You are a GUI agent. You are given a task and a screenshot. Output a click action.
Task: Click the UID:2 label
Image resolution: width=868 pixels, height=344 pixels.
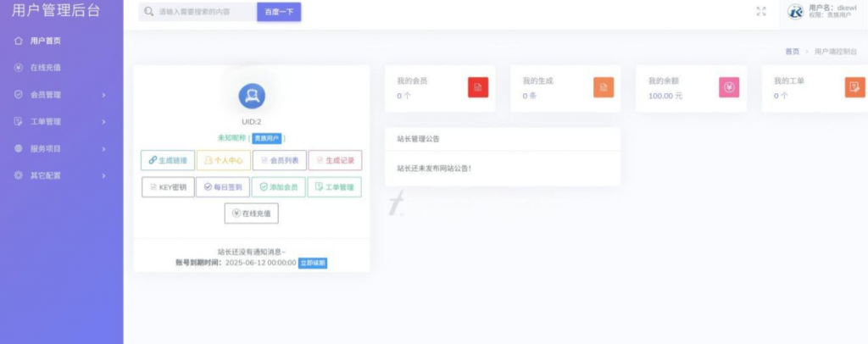252,122
